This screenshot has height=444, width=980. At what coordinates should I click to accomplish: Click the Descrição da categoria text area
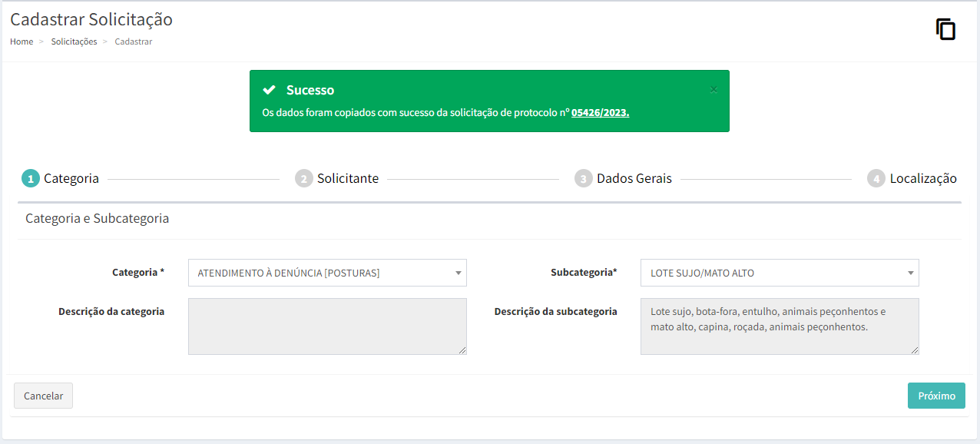(327, 326)
